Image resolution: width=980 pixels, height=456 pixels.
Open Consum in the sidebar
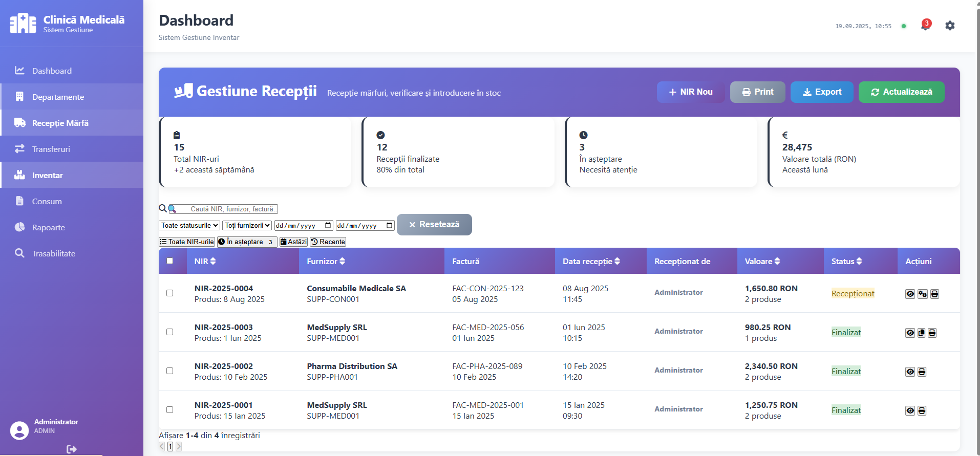[72, 201]
